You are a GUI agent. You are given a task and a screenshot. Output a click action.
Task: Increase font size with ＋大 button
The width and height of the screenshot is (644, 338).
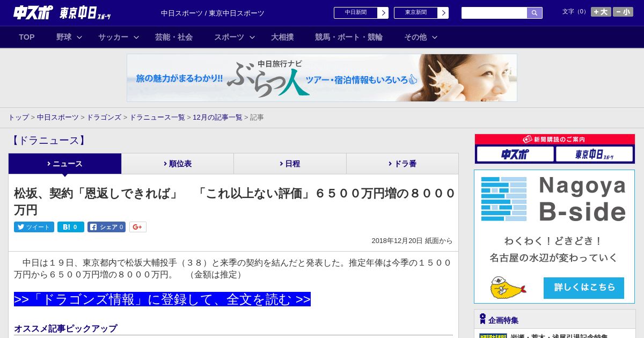click(x=601, y=12)
